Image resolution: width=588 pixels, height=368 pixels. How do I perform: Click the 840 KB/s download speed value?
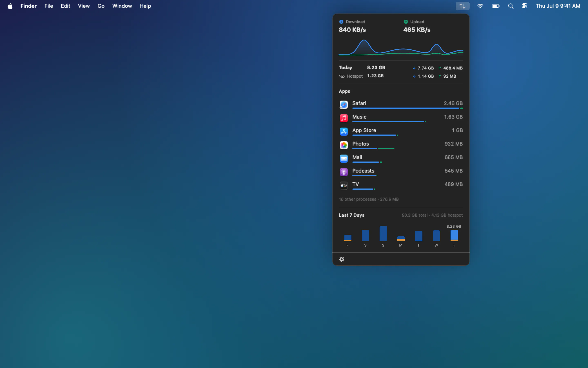pos(352,30)
